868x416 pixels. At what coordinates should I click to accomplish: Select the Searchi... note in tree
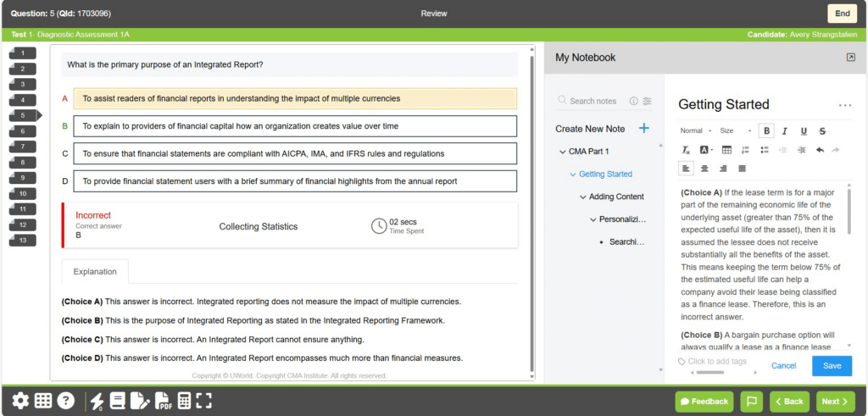(x=627, y=241)
